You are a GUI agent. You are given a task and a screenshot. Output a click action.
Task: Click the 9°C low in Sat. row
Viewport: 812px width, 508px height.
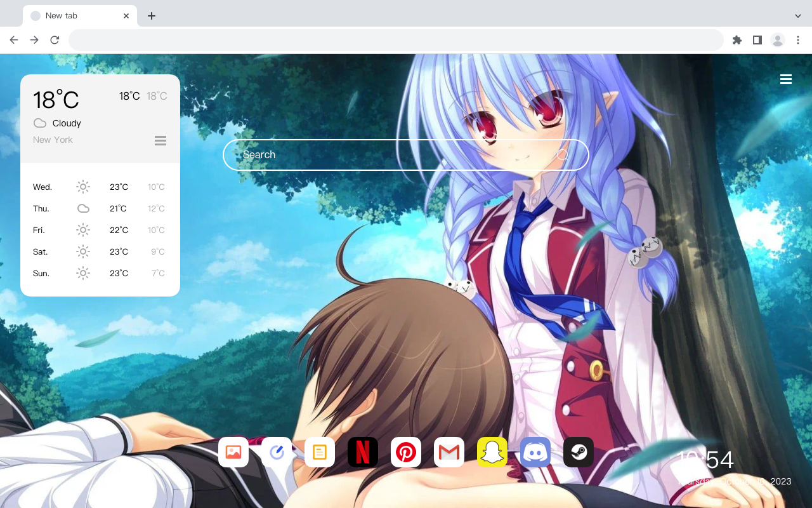(158, 251)
